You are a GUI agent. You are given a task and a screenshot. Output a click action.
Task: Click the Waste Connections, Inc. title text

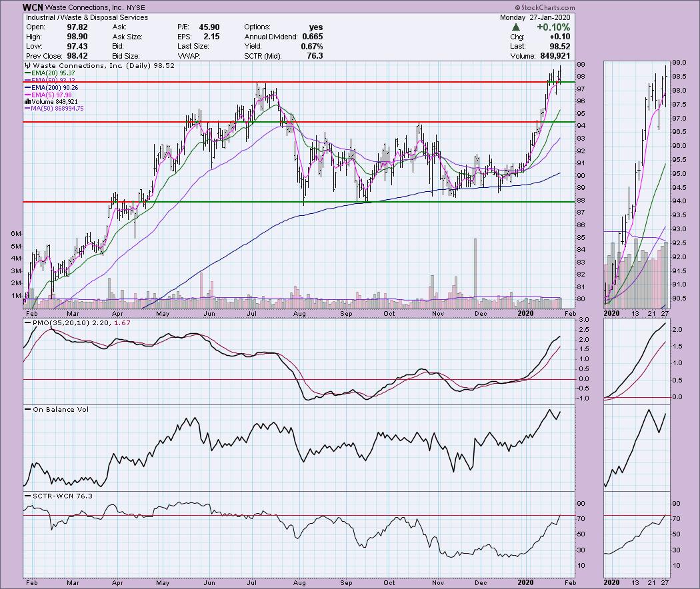point(84,7)
